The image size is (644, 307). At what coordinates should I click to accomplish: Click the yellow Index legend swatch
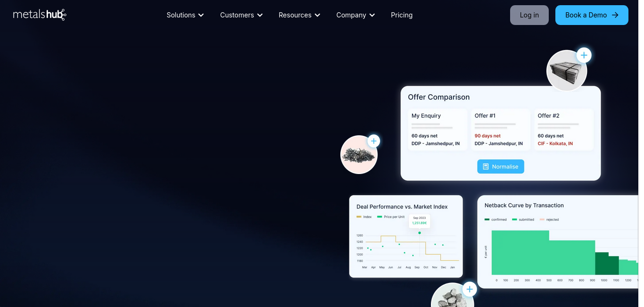(x=359, y=217)
